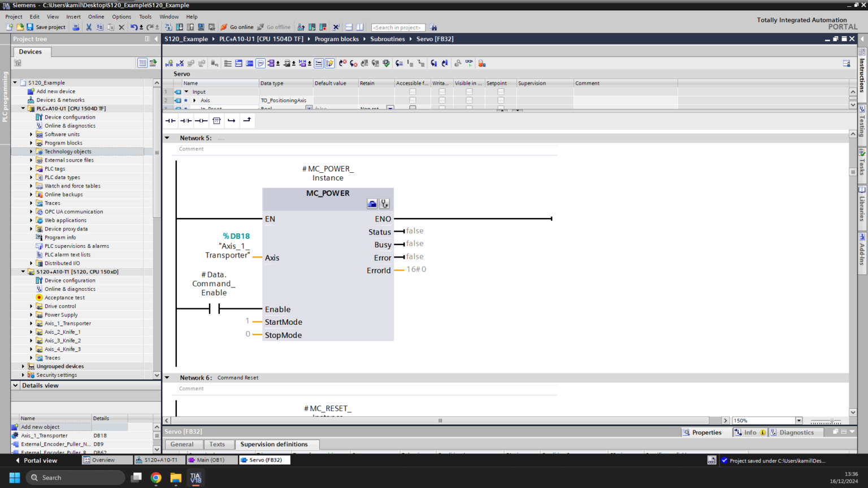868x488 pixels.
Task: Insert an empty box instruction
Action: click(x=216, y=120)
